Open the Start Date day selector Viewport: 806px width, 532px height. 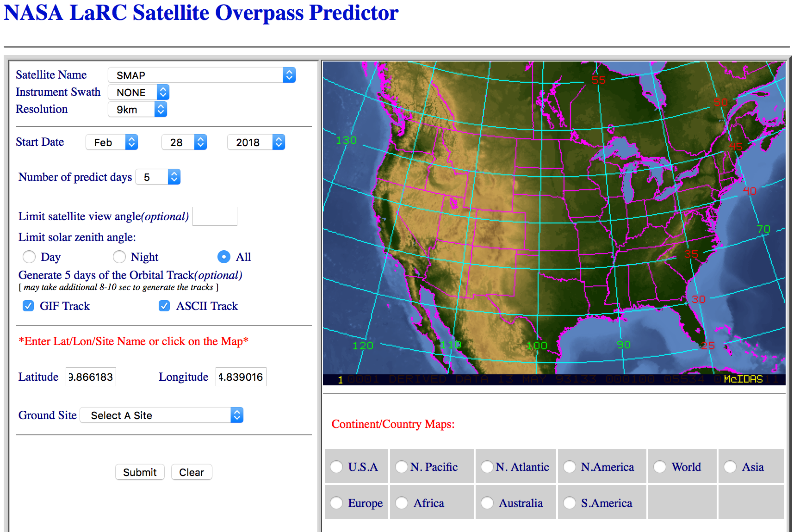pos(184,142)
